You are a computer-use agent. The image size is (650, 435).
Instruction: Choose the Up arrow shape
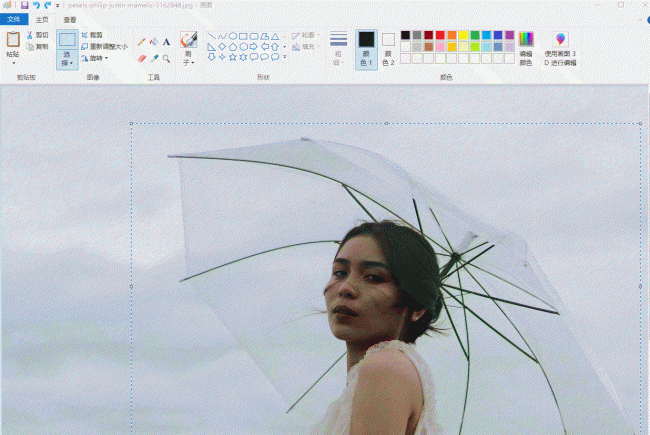(x=275, y=47)
